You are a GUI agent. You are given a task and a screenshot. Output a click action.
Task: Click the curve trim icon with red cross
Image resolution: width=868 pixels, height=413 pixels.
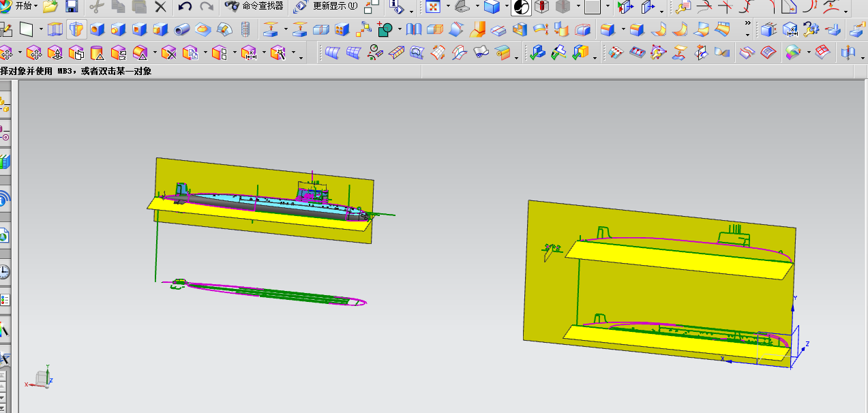727,7
